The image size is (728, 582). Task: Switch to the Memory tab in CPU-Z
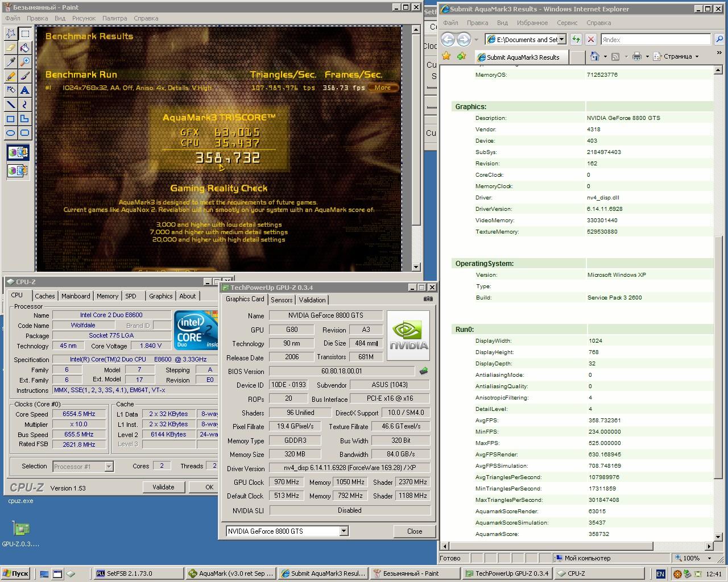(107, 296)
